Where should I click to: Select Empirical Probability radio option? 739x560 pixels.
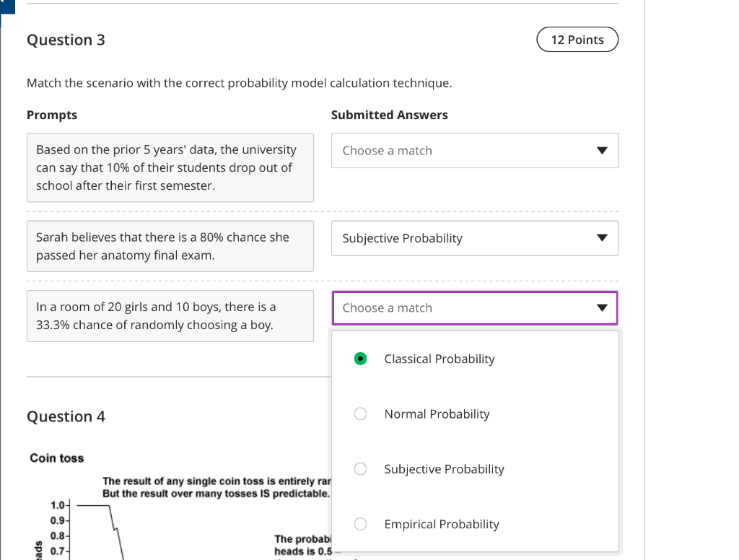pyautogui.click(x=361, y=524)
